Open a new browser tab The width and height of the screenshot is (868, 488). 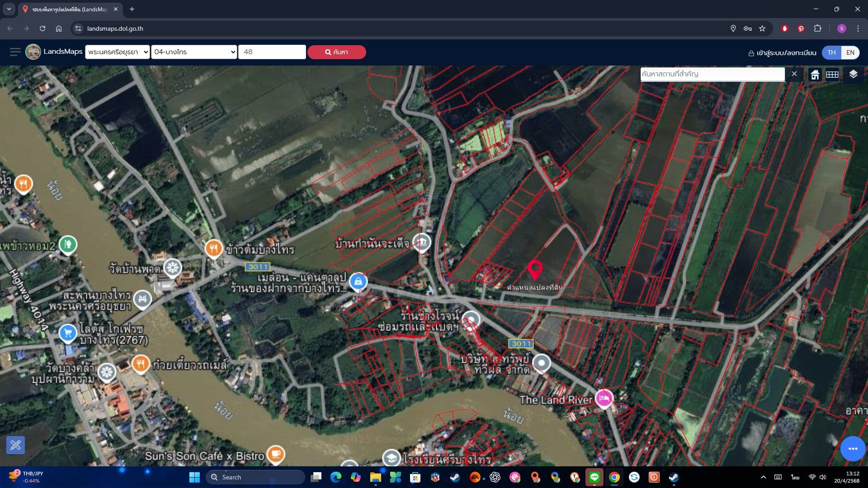(x=132, y=9)
